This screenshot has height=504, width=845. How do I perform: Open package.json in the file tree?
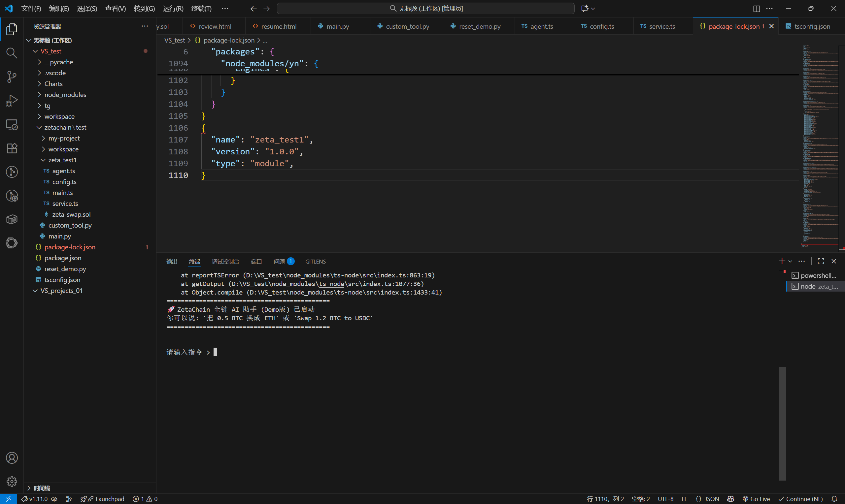click(x=90, y=258)
